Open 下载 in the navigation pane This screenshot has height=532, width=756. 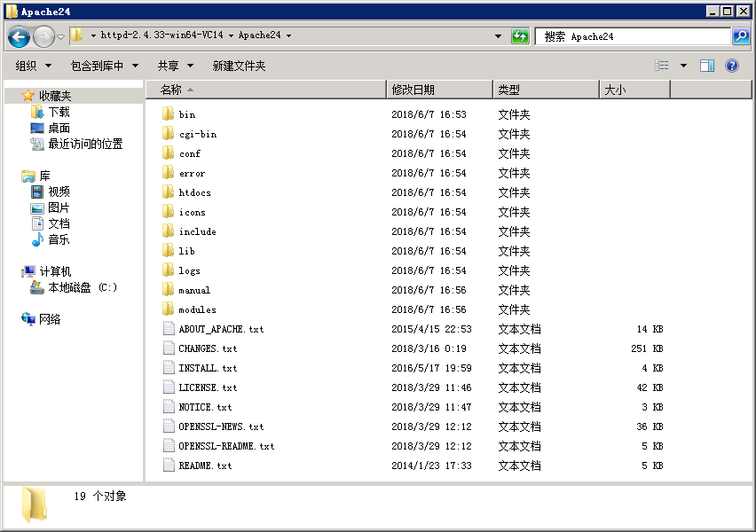(x=59, y=112)
